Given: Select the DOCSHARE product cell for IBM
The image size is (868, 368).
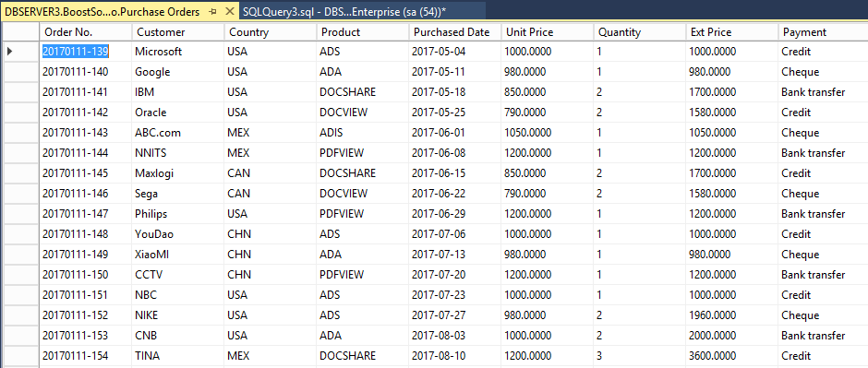Looking at the screenshot, I should pyautogui.click(x=363, y=92).
